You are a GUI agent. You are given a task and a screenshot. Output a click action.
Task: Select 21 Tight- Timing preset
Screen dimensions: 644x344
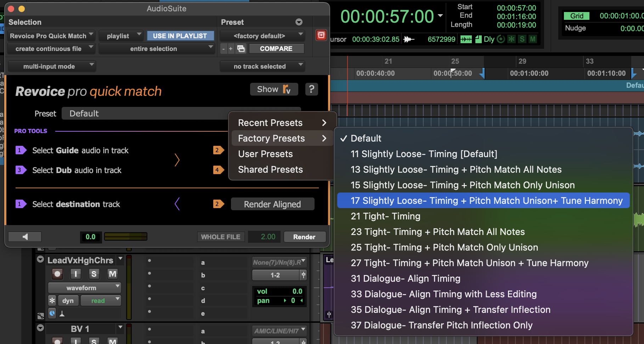pos(385,216)
